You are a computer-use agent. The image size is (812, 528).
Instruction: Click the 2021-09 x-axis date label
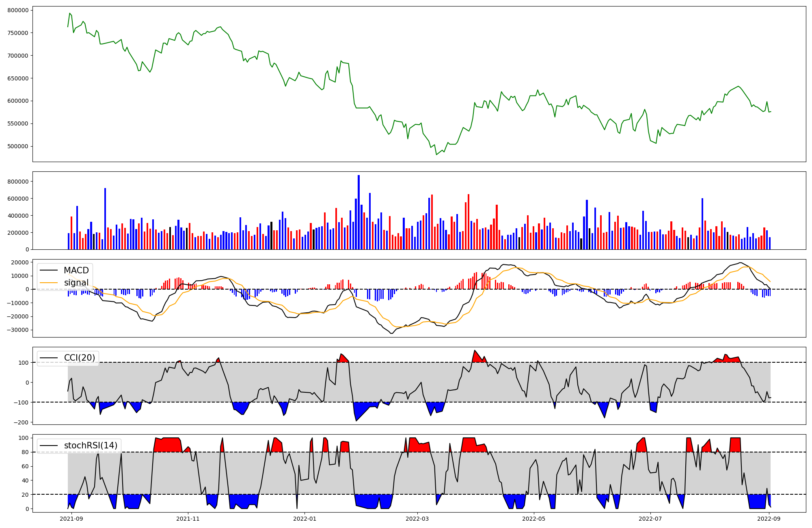(71, 519)
